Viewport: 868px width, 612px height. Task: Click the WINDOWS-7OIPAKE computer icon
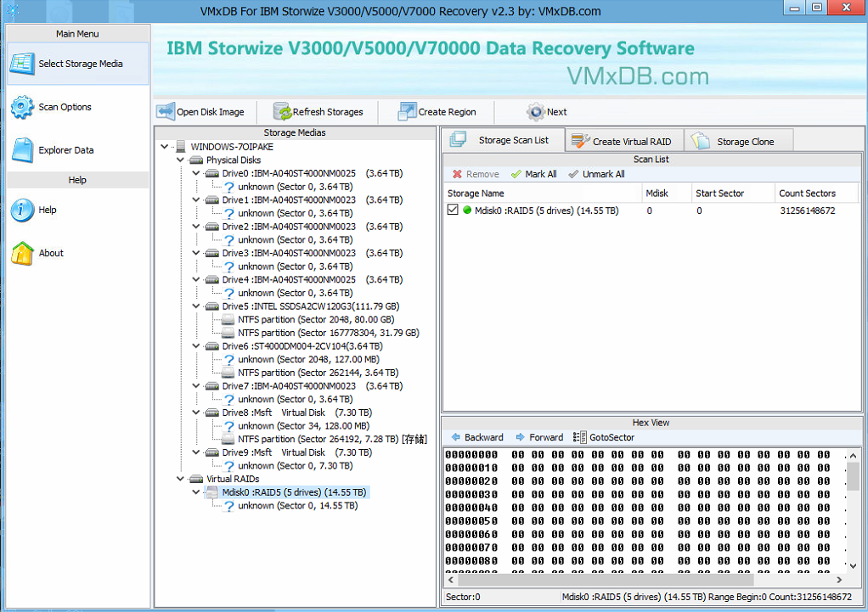[180, 147]
